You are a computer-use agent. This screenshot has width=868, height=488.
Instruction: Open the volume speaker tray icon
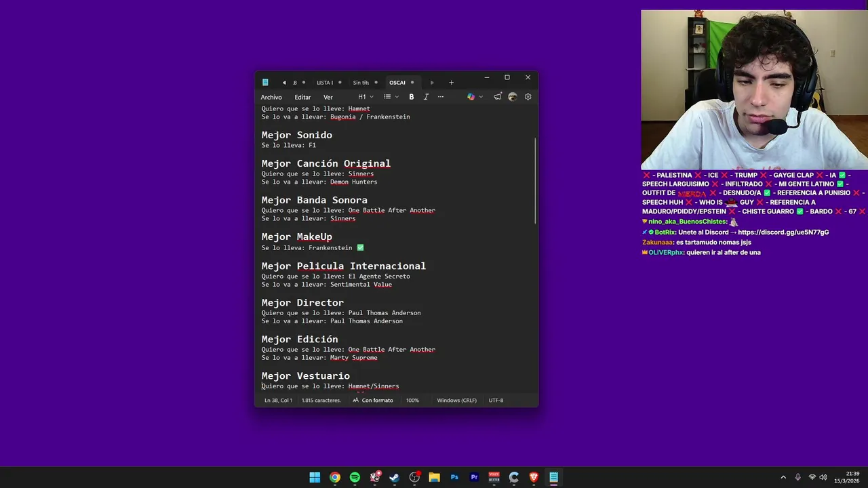[823, 477]
